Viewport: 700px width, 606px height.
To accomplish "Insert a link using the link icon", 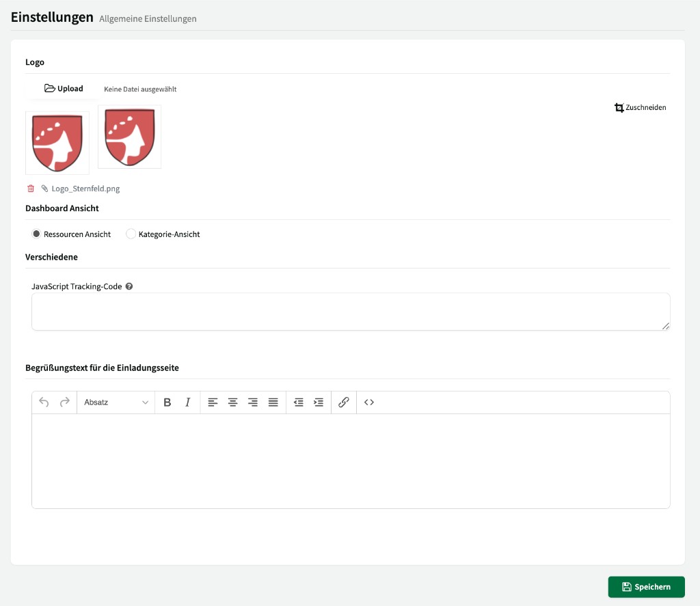I will pos(344,402).
